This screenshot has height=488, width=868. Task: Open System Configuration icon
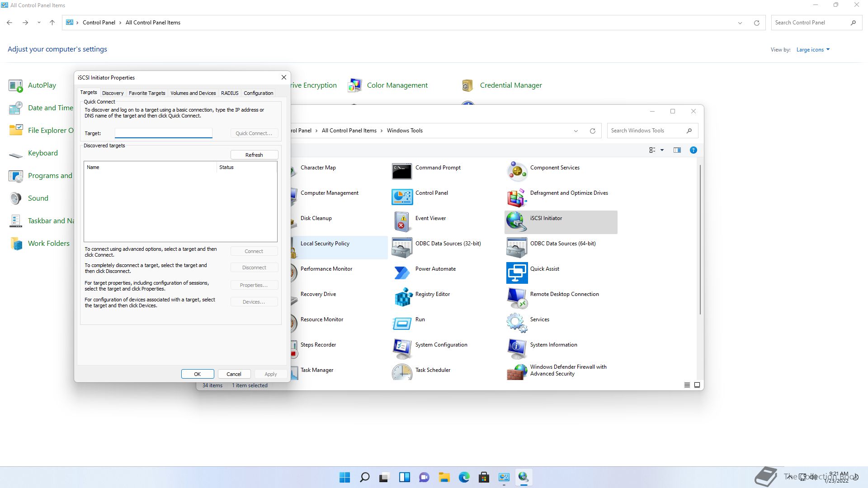click(x=402, y=348)
